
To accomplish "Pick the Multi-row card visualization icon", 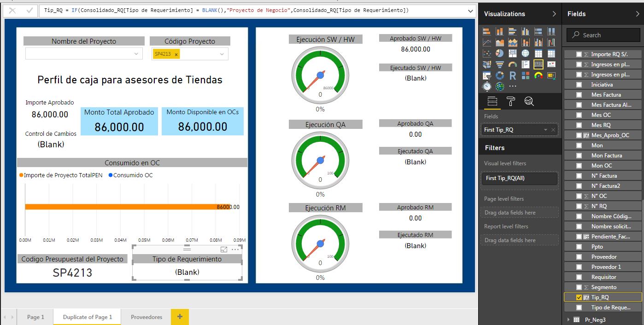I will (526, 64).
